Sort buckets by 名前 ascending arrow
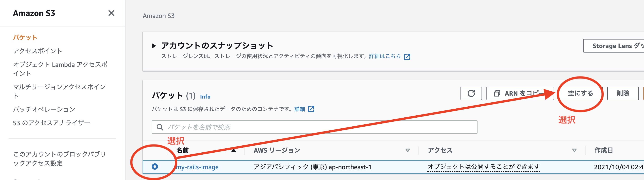Viewport: 644px width, 180px height. 233,150
